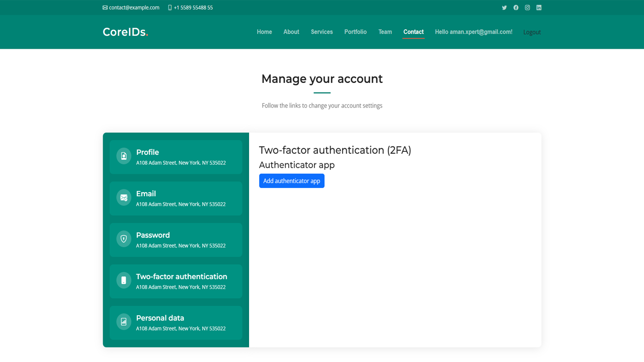The width and height of the screenshot is (644, 362).
Task: Click the Personal data chart icon
Action: [124, 322]
